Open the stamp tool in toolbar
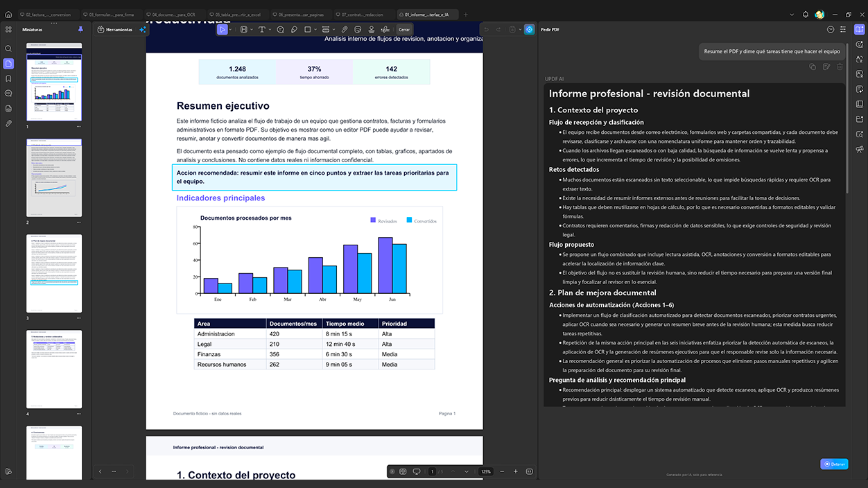This screenshot has width=868, height=488. 371,30
